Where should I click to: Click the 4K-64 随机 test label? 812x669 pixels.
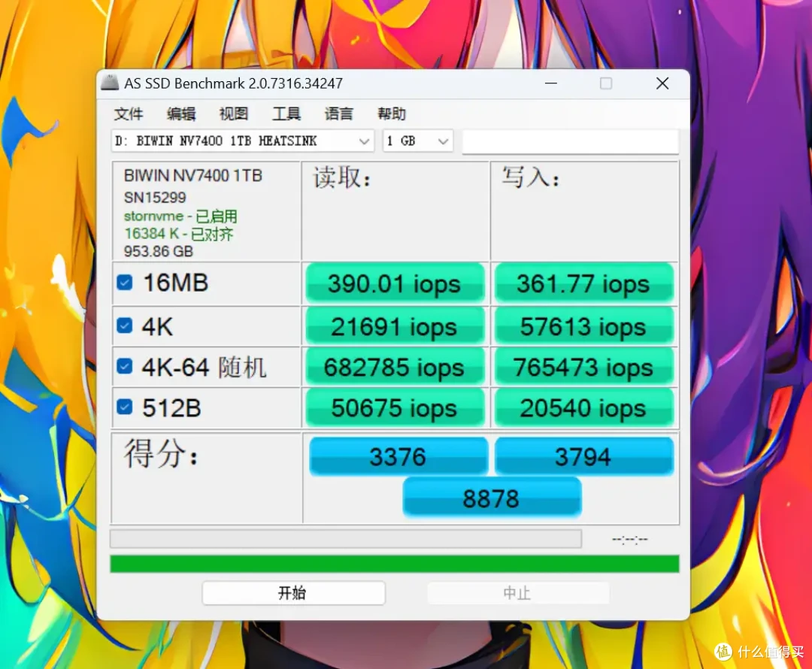coord(204,367)
